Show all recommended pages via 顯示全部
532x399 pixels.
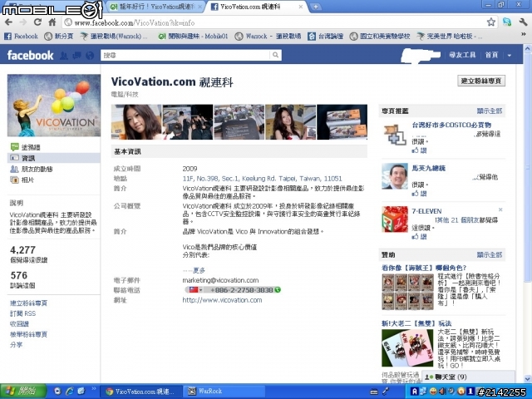[x=490, y=111]
